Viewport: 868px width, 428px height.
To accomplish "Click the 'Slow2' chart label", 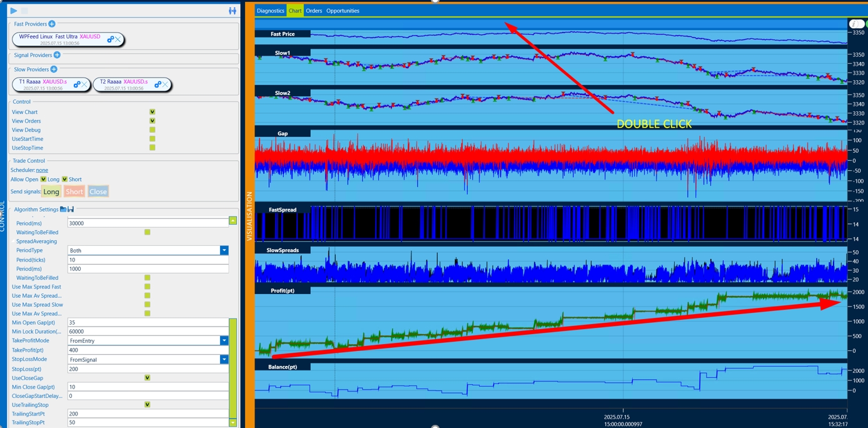I will 283,93.
